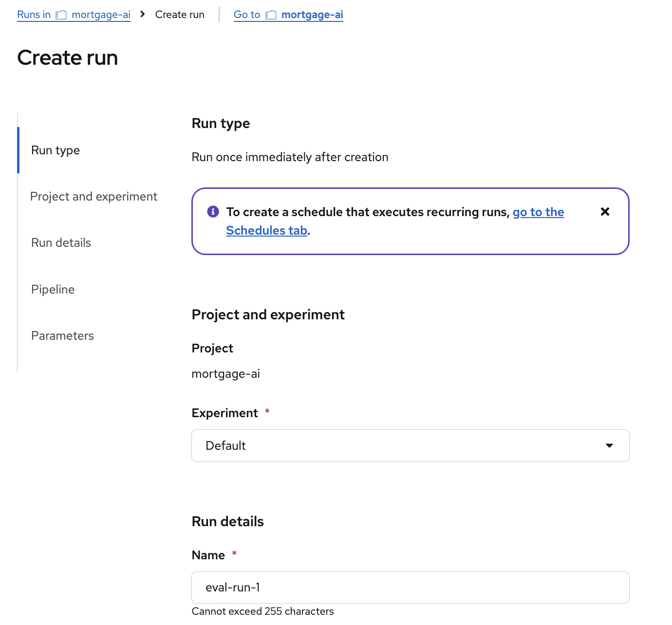
Task: Select Run type in the side navigation
Action: pyautogui.click(x=56, y=150)
